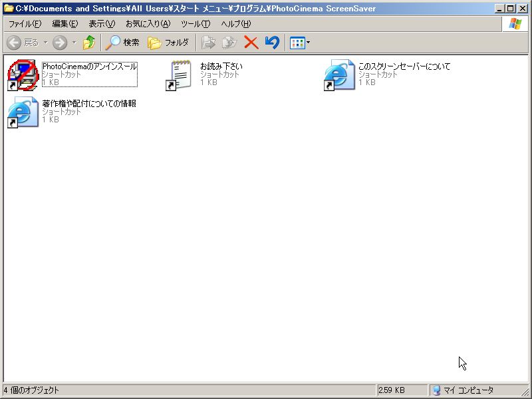Image resolution: width=532 pixels, height=399 pixels.
Task: Click the 著作権や配付についての情報 file name
Action: [x=89, y=104]
